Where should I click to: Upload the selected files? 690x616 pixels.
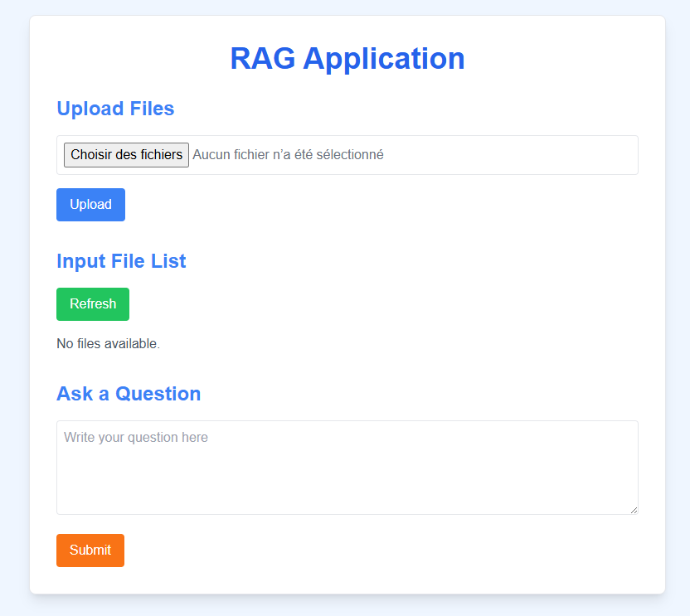pyautogui.click(x=90, y=204)
